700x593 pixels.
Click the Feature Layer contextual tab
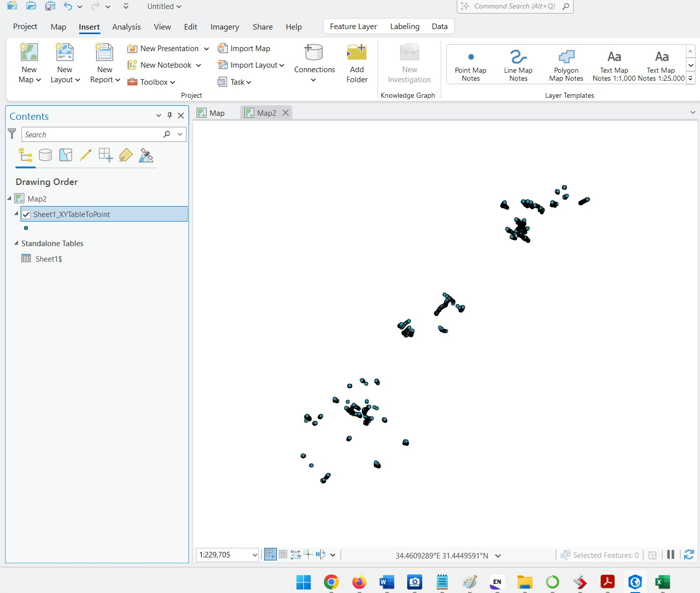(x=353, y=26)
